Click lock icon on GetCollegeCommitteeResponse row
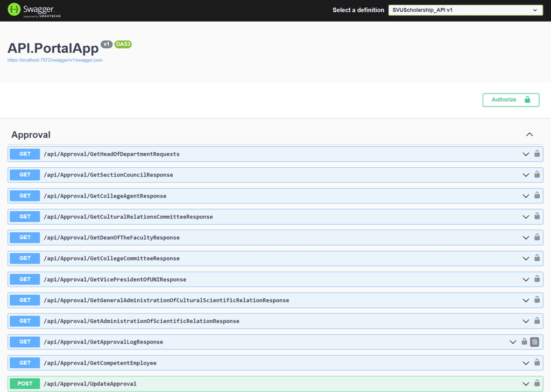The image size is (551, 392). (x=537, y=258)
